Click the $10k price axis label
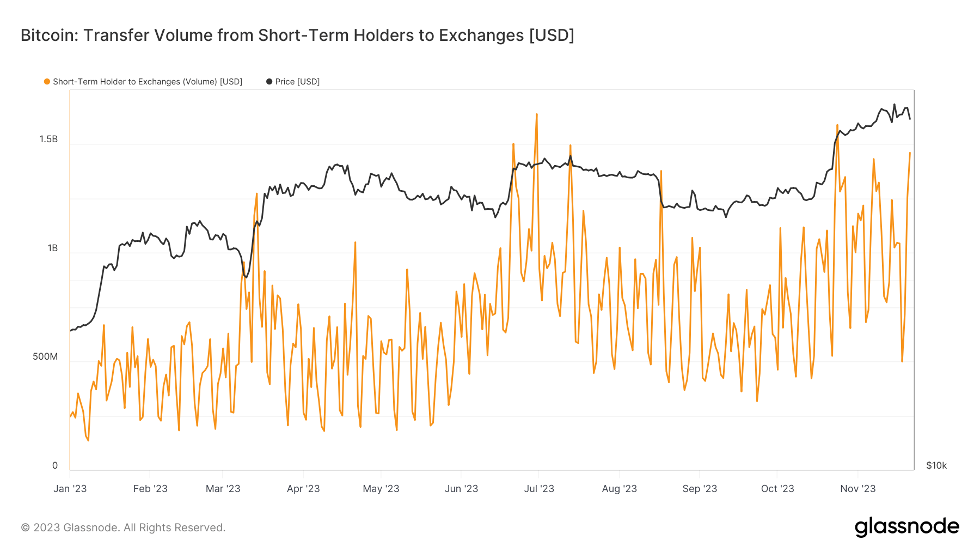Viewport: 980px width, 552px height. (936, 465)
